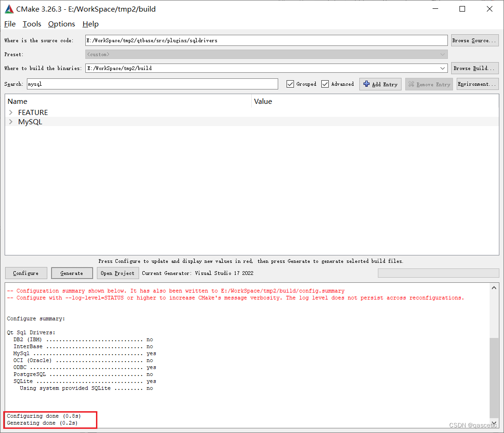The image size is (504, 433).
Task: Click the red '--log-level=STATUS' log line
Action: (236, 298)
